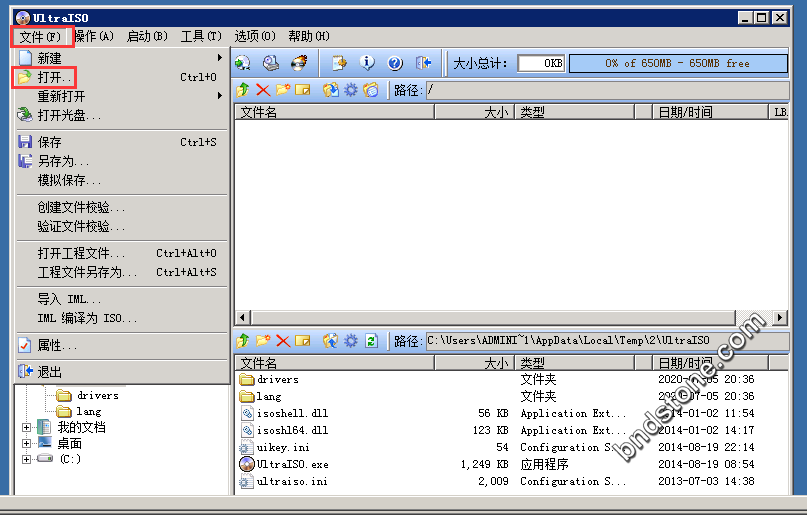Go up one level in image pane
The width and height of the screenshot is (807, 515).
point(243,90)
